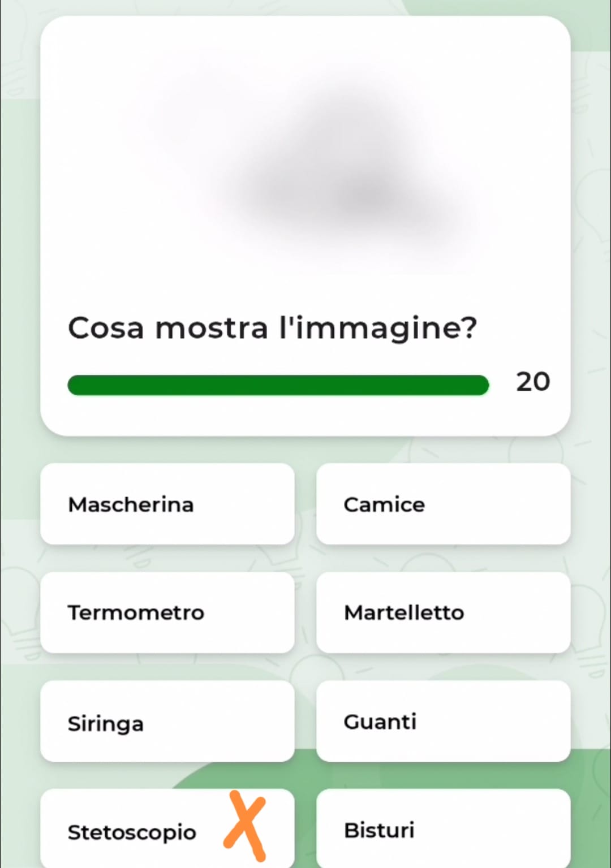Choose the Siringa option
Viewport: 611px width, 868px height.
tap(167, 722)
